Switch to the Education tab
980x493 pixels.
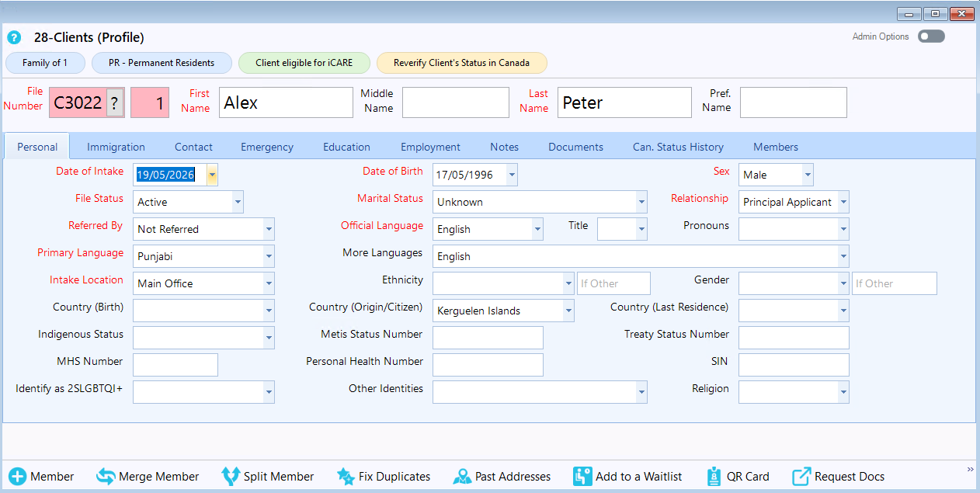[346, 147]
